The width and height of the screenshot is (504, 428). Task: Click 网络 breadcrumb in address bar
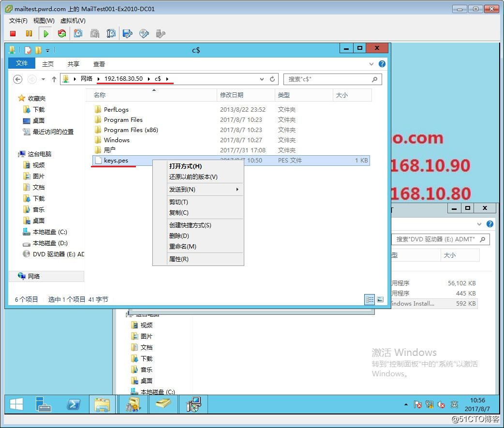tap(87, 79)
